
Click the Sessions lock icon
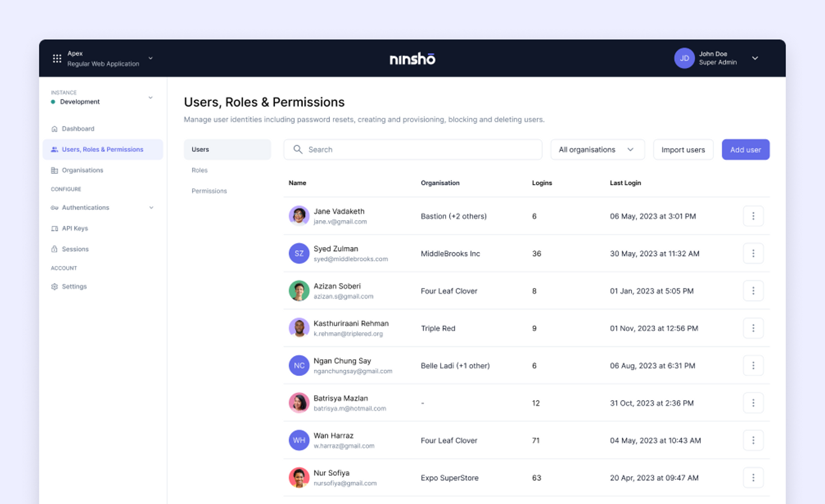tap(54, 249)
